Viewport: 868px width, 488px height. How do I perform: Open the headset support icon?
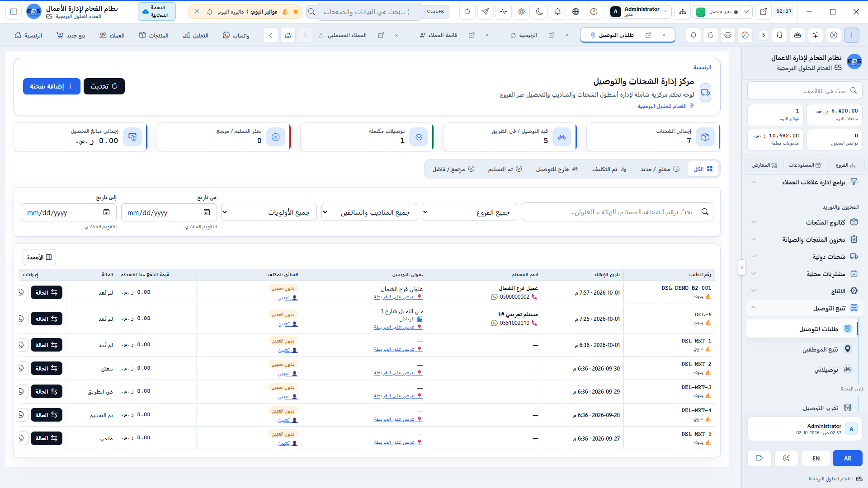pos(779,35)
